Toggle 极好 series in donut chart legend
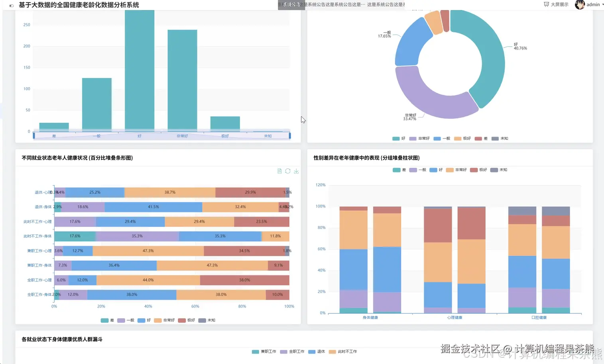The image size is (604, 364). pyautogui.click(x=462, y=139)
